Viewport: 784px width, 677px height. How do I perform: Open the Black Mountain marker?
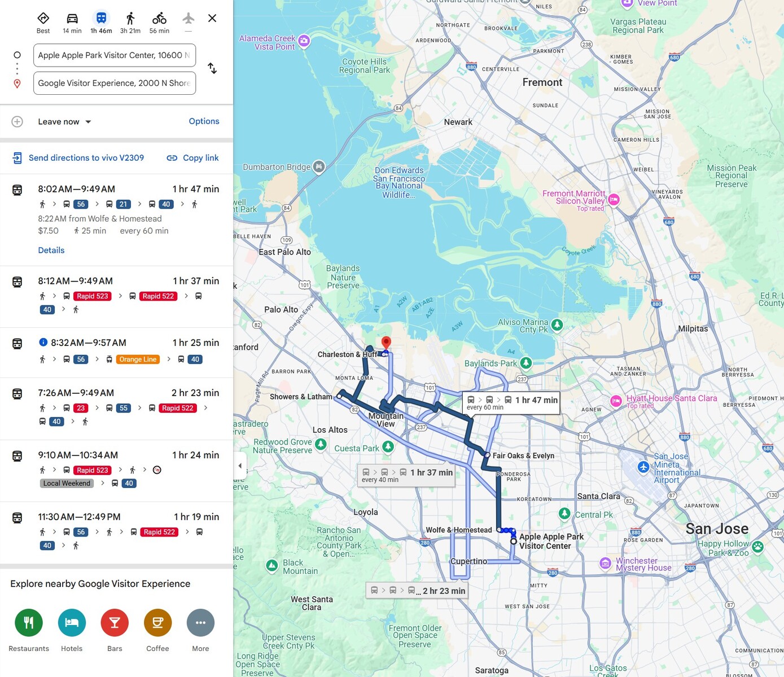point(272,565)
